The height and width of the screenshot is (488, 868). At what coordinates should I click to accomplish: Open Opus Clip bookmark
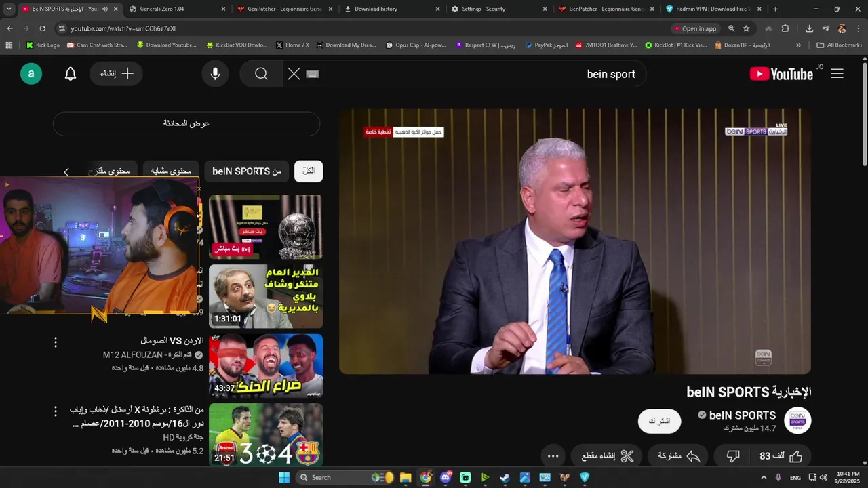point(416,45)
